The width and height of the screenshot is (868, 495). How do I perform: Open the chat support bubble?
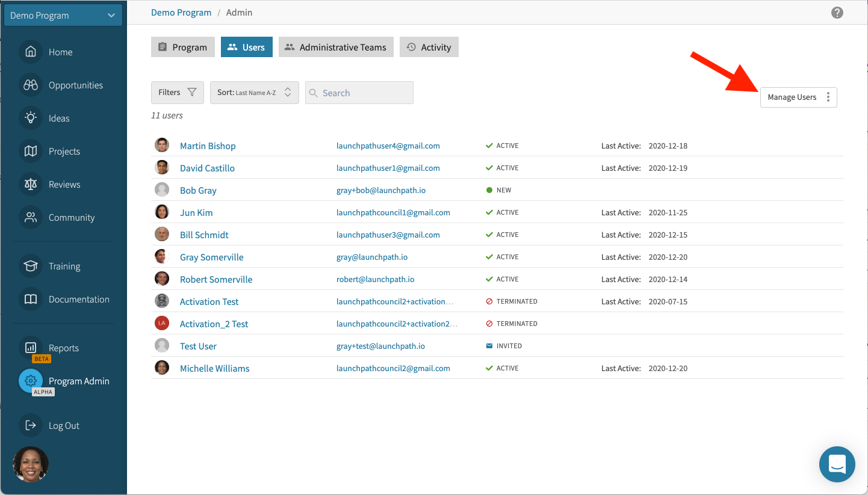[837, 464]
